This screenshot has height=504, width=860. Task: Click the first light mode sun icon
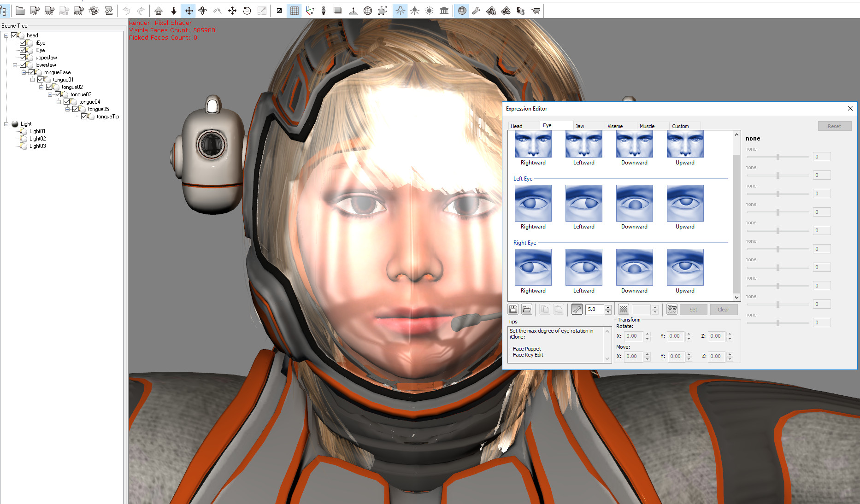click(x=400, y=11)
